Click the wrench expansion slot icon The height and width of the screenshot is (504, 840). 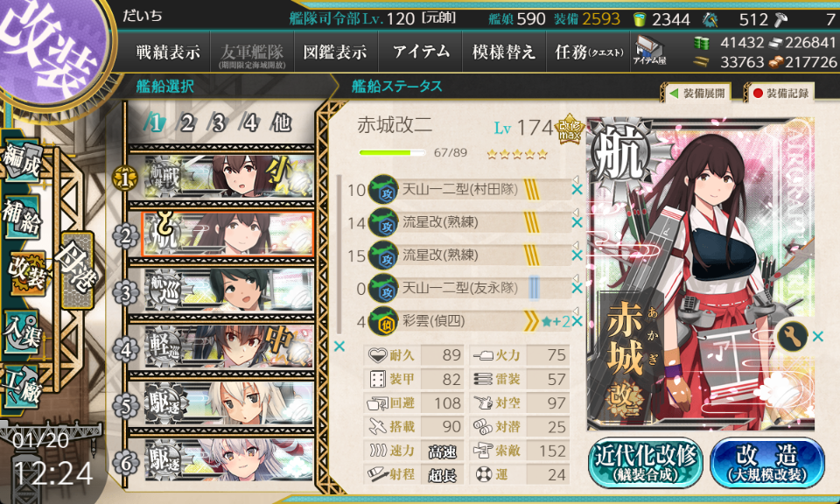792,336
